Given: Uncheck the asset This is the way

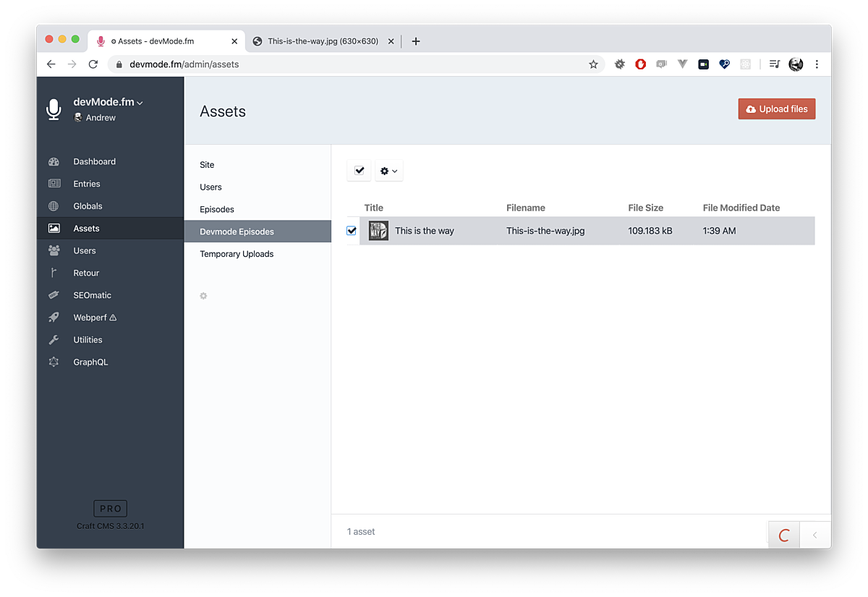Looking at the screenshot, I should (352, 230).
